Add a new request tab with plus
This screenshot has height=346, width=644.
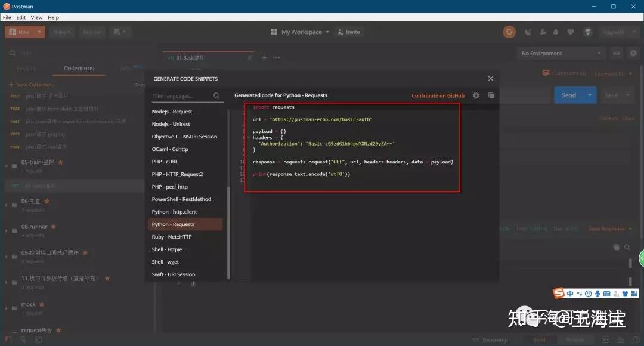pyautogui.click(x=264, y=57)
